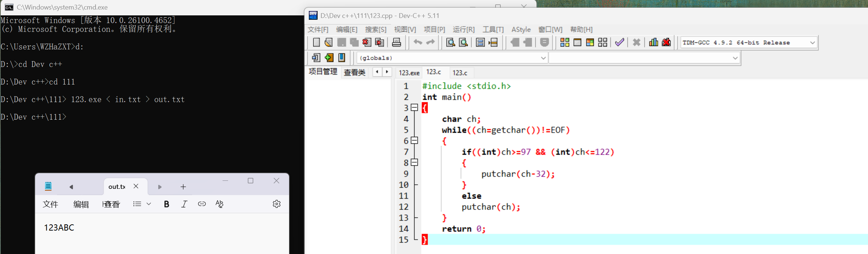Collapse the code fold marker at line 3
This screenshot has height=254, width=868.
click(x=414, y=108)
